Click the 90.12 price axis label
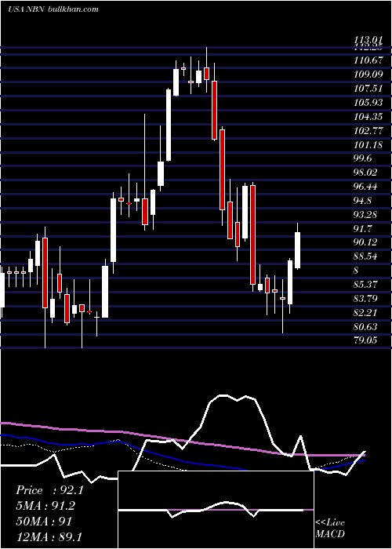 point(365,242)
